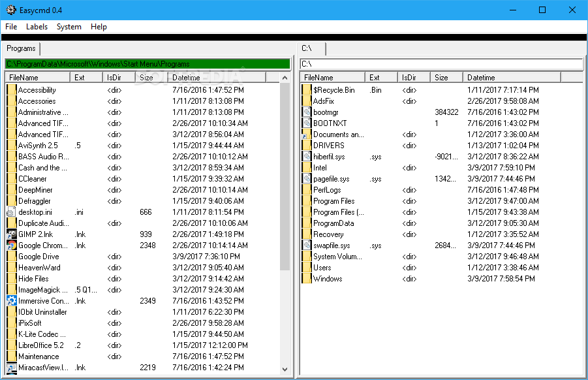
Task: Select the Defraggler row name
Action: pyautogui.click(x=34, y=201)
